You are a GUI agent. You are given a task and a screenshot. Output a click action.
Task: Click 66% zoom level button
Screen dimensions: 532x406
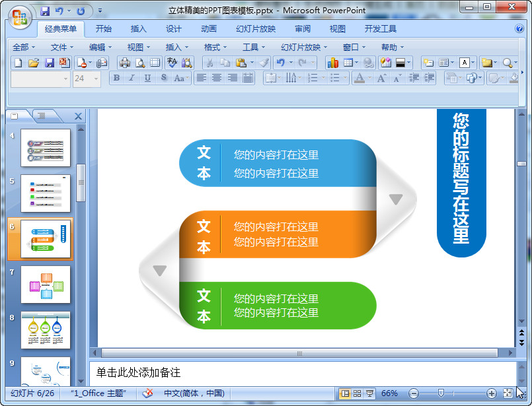389,393
